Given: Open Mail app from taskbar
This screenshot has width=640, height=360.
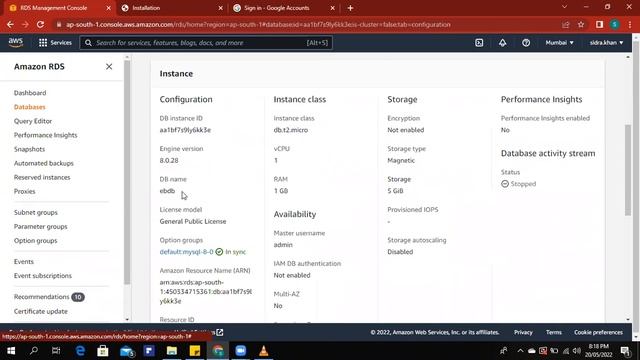Looking at the screenshot, I should point(127,351).
